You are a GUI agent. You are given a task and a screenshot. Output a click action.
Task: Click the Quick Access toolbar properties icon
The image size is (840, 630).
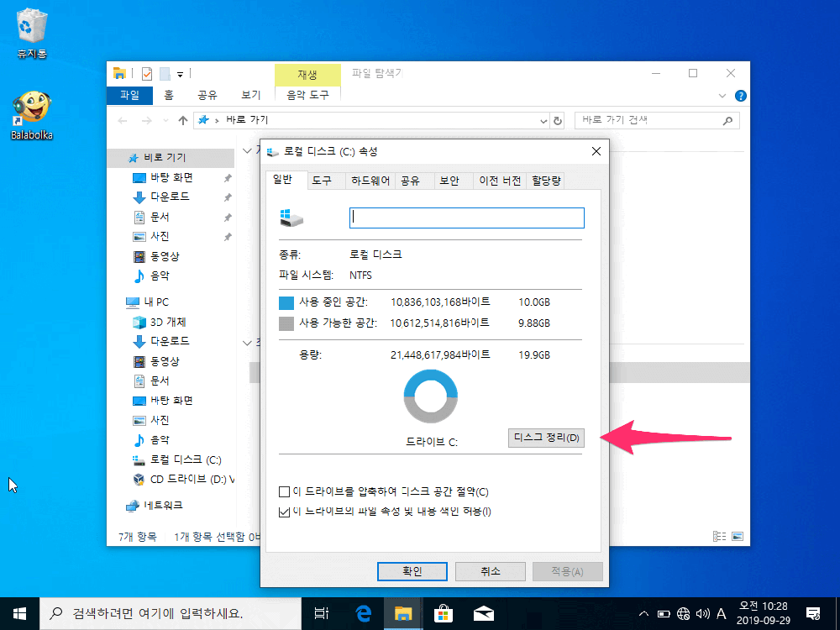point(147,74)
